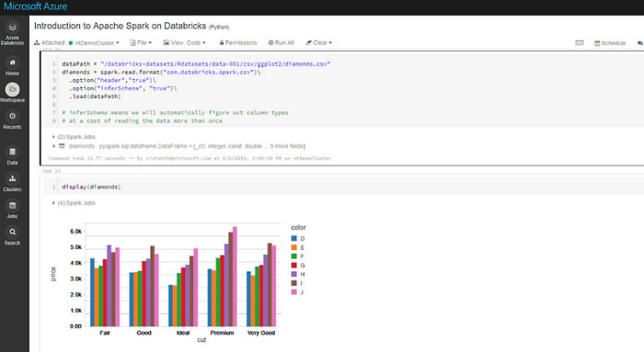Image resolution: width=644 pixels, height=352 pixels.
Task: Select legend color swatch J
Action: (x=294, y=292)
